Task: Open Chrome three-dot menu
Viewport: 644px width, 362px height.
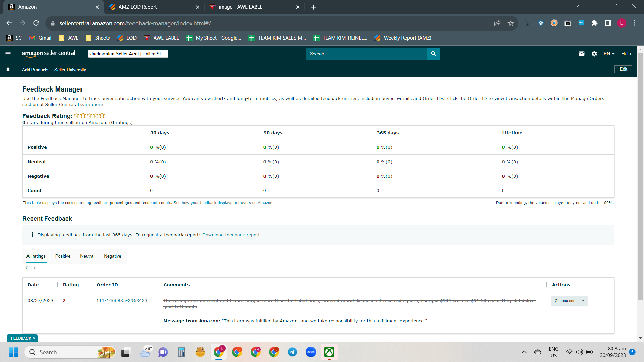Action: tap(635, 23)
